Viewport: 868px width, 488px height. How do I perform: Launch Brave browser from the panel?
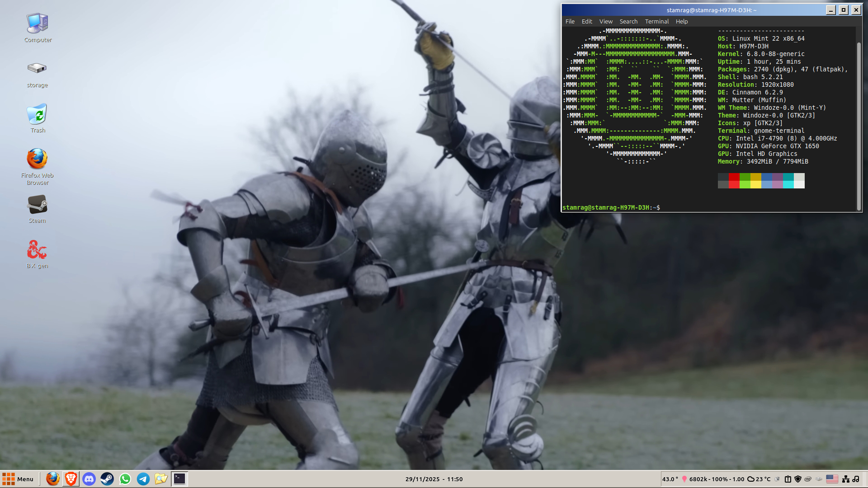click(71, 479)
